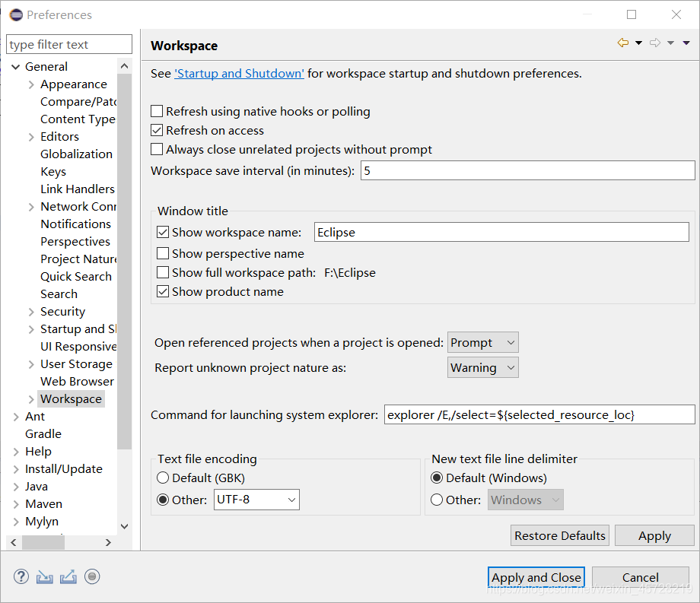Image resolution: width=700 pixels, height=603 pixels.
Task: Click the Help question mark icon
Action: (x=21, y=576)
